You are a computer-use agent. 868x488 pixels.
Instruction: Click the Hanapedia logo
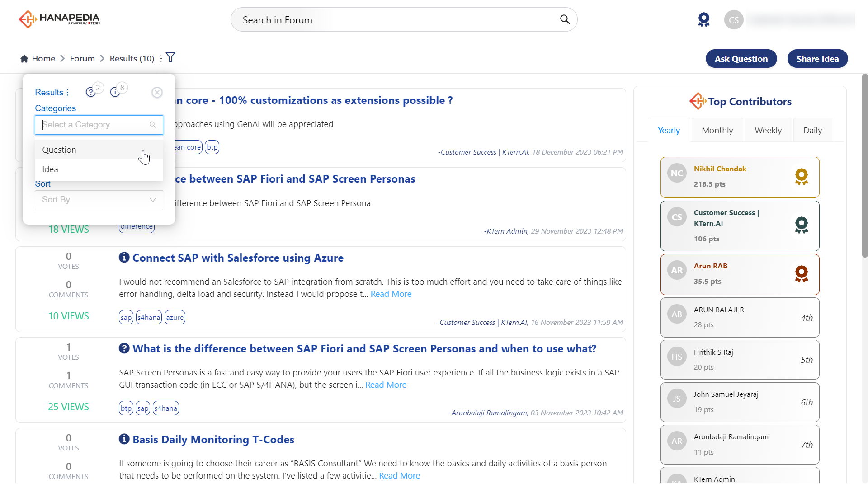click(x=59, y=19)
